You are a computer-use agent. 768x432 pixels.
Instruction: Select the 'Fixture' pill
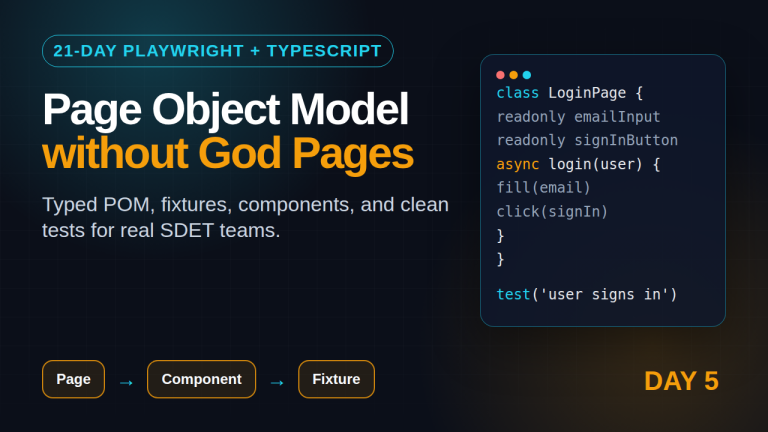point(336,379)
